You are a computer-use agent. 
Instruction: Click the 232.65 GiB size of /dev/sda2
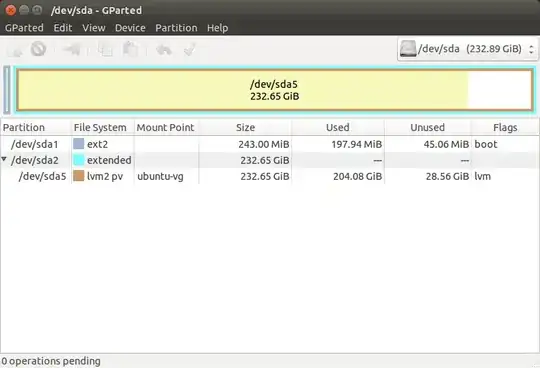click(265, 160)
